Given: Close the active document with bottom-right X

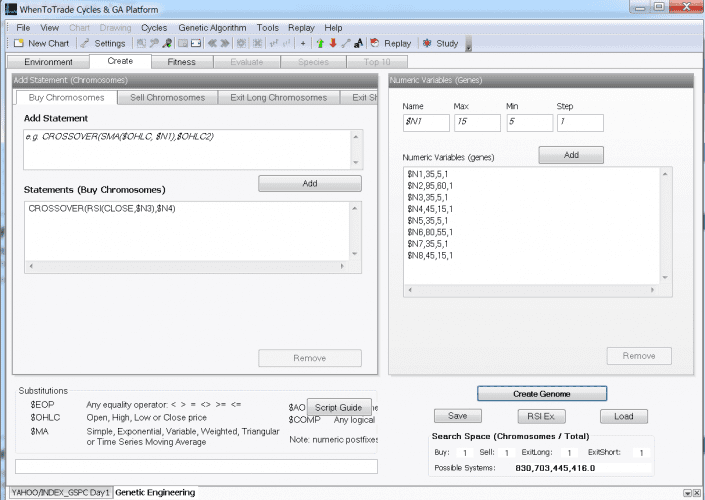Looking at the screenshot, I should tap(697, 493).
